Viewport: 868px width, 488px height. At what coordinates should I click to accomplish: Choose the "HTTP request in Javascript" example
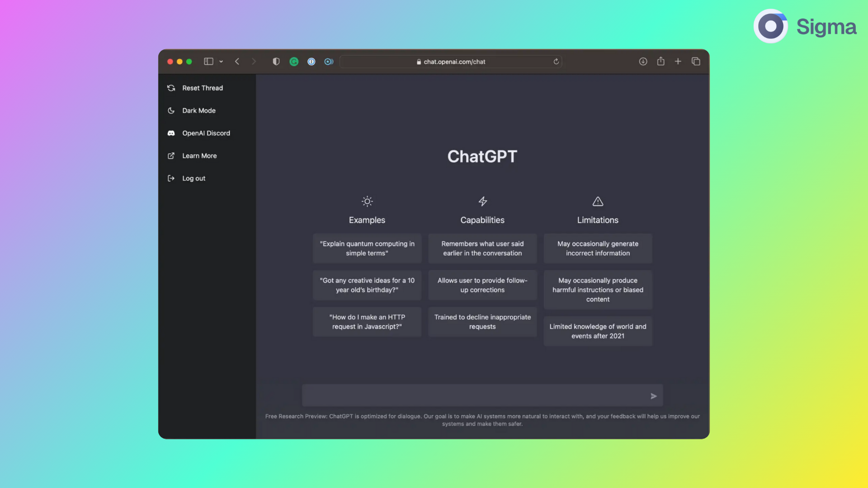(367, 322)
